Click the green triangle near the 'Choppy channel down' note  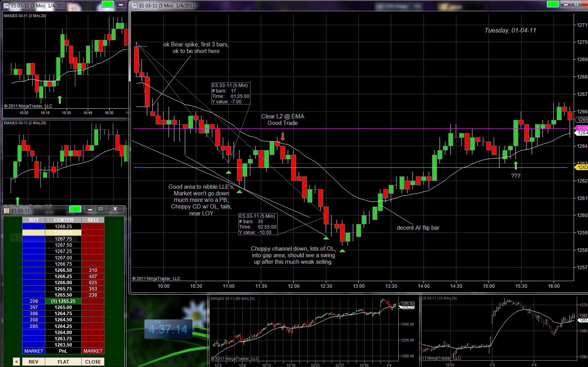342,251
